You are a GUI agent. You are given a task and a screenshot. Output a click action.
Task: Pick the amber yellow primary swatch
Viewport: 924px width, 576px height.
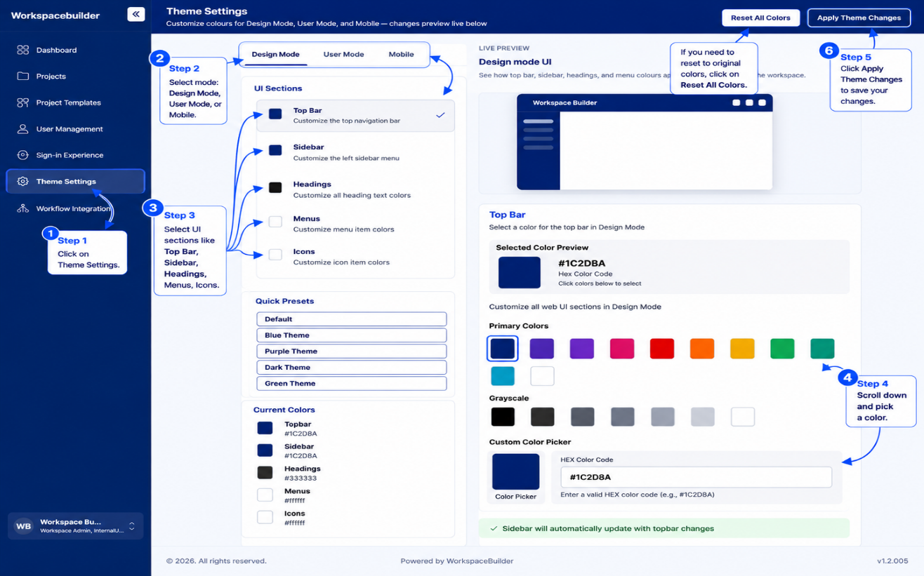pos(742,349)
